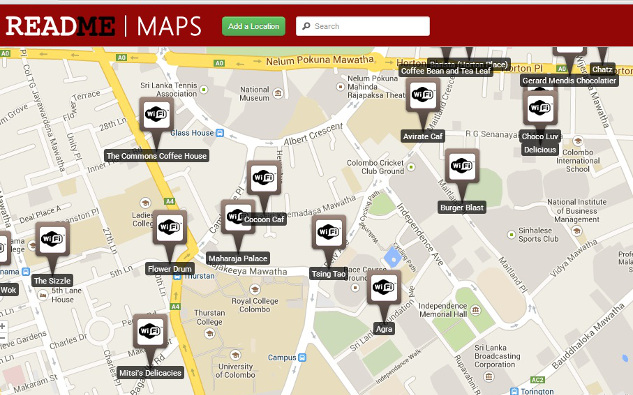
Task: Zoom in with the map plus control
Action: point(2,326)
